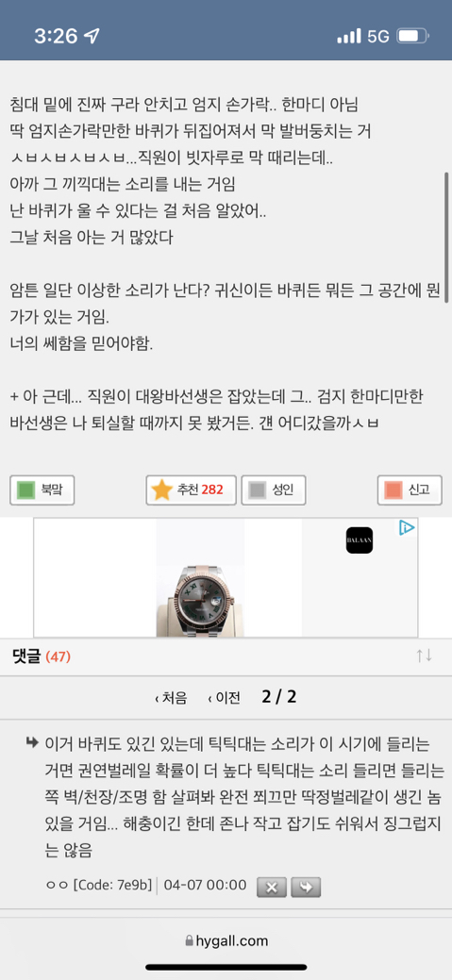This screenshot has height=980, width=452.
Task: Open the 댓글 (47) comments header
Action: click(x=42, y=656)
